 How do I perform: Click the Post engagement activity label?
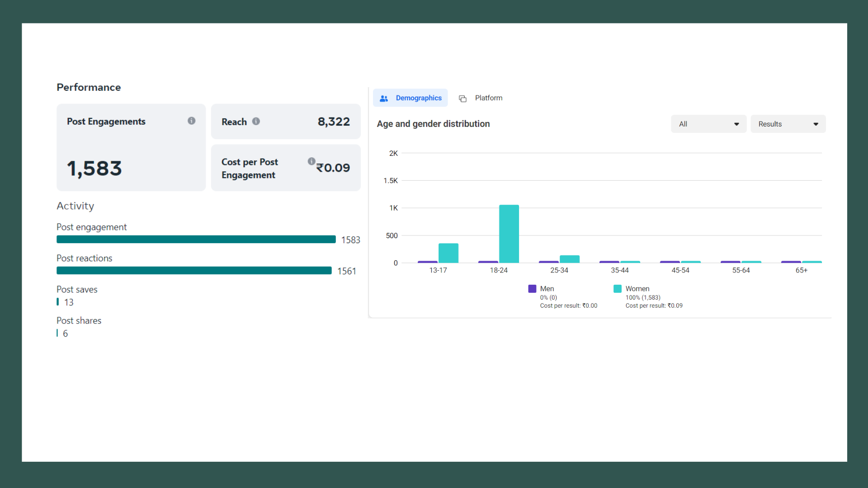pyautogui.click(x=92, y=227)
